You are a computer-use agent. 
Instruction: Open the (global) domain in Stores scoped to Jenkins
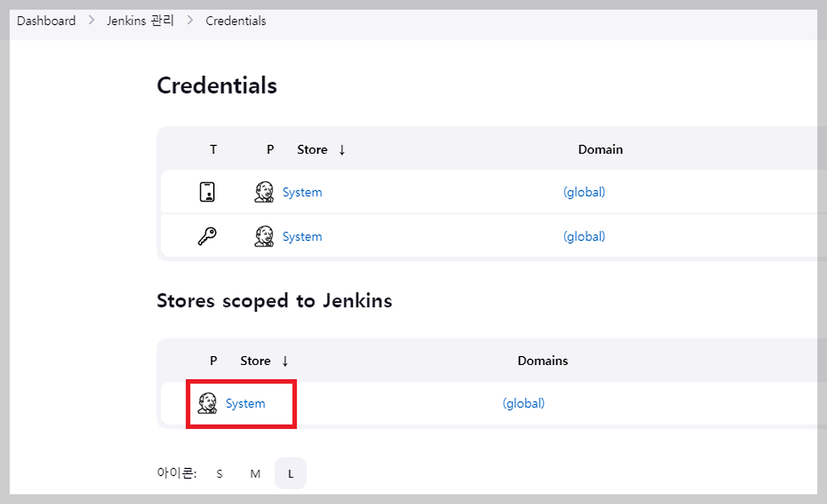tap(523, 403)
